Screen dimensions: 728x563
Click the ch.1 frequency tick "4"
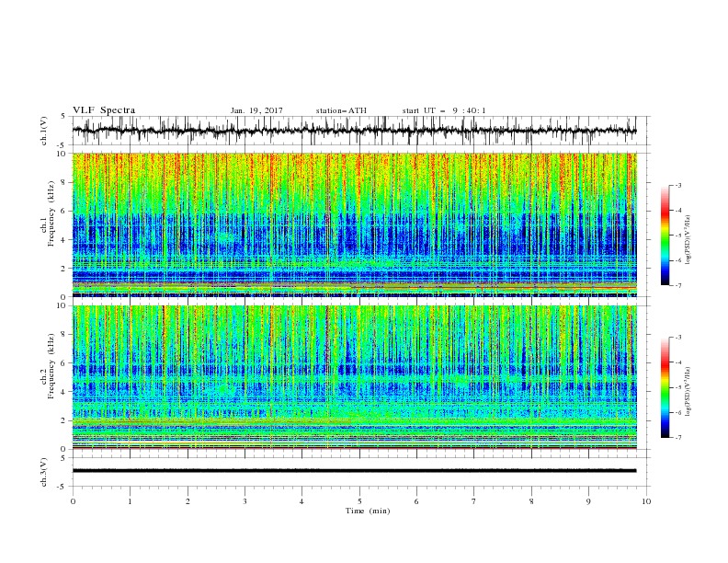coord(64,240)
